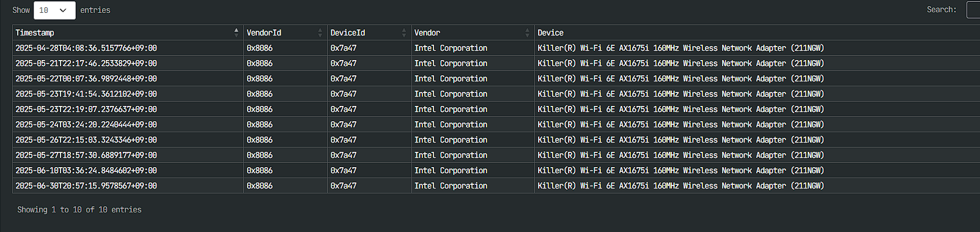Click Intel Corporation in the 2025-06-30 row
The width and height of the screenshot is (980, 232).
[x=451, y=185]
